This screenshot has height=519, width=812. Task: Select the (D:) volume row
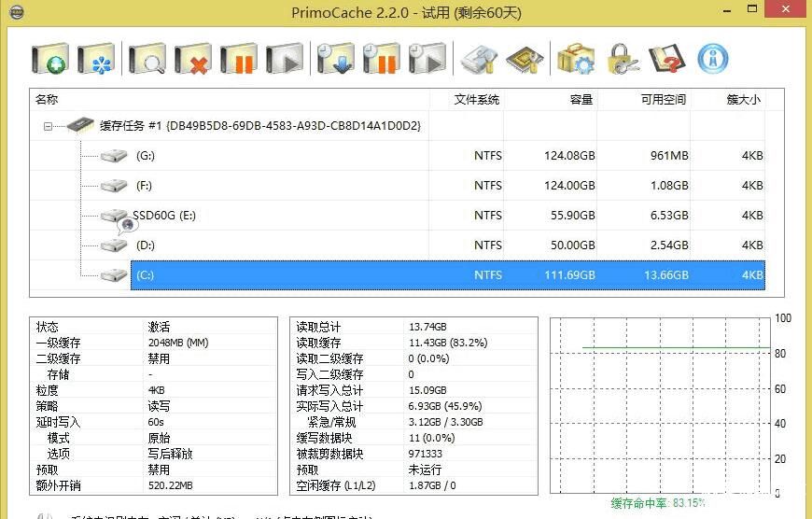click(397, 245)
